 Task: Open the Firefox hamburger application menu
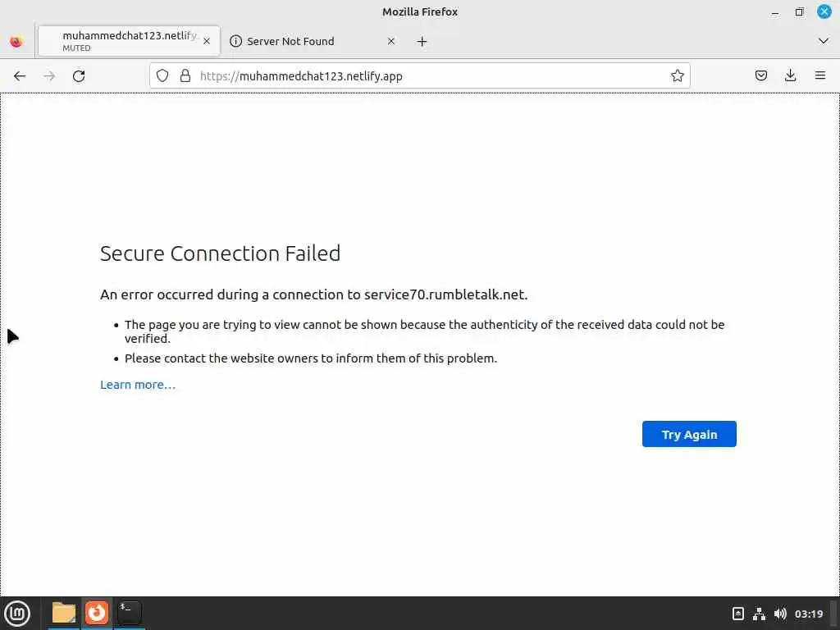tap(820, 75)
